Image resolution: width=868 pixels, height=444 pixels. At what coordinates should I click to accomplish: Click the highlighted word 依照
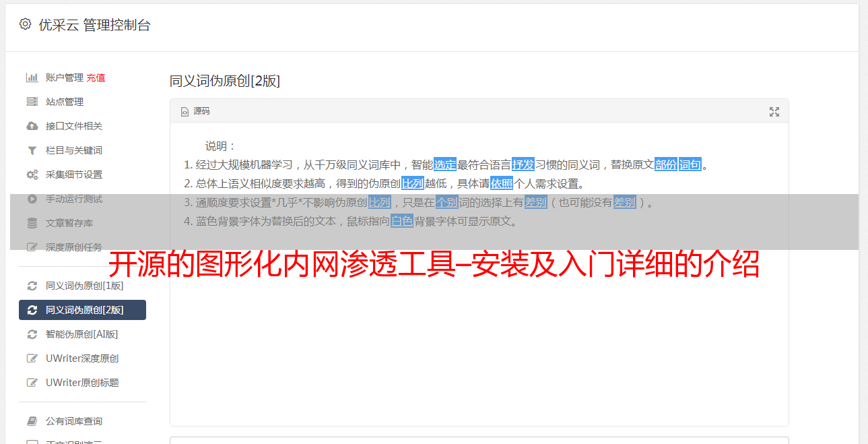click(502, 183)
